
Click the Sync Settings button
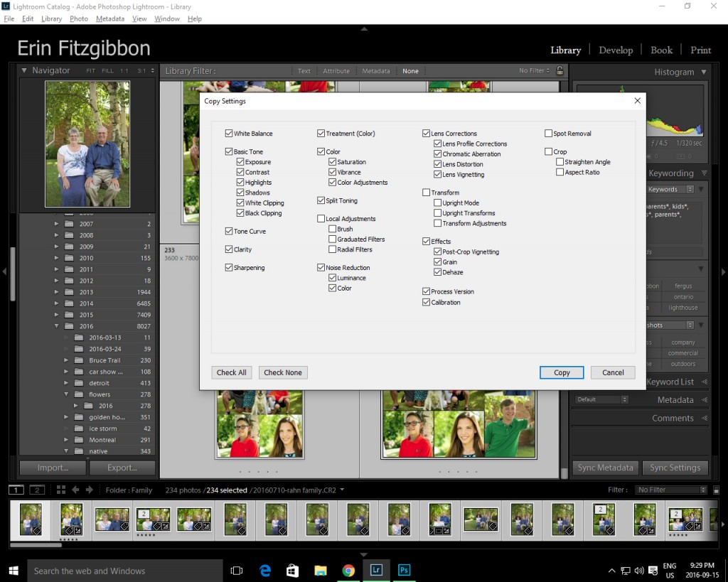[675, 468]
